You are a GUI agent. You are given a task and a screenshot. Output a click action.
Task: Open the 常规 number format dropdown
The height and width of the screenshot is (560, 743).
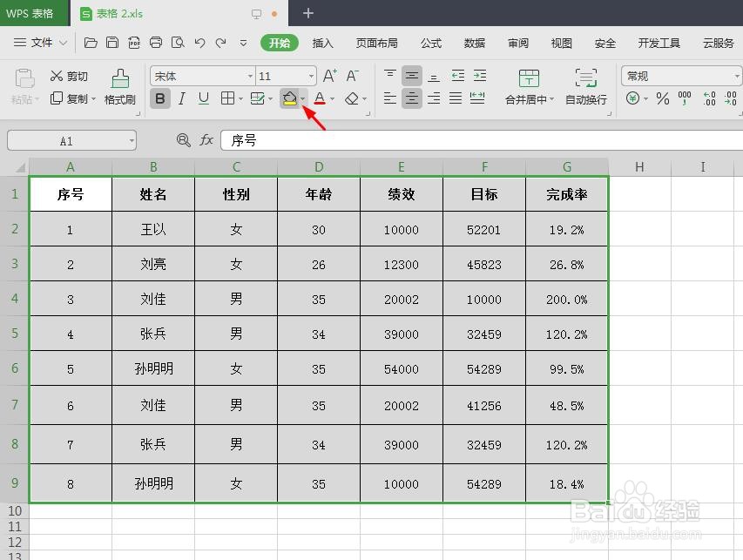point(681,75)
